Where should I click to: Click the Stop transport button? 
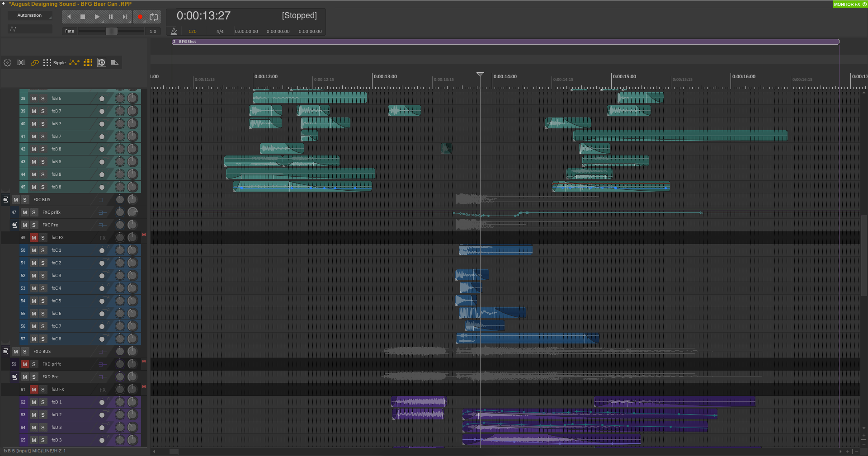[83, 17]
